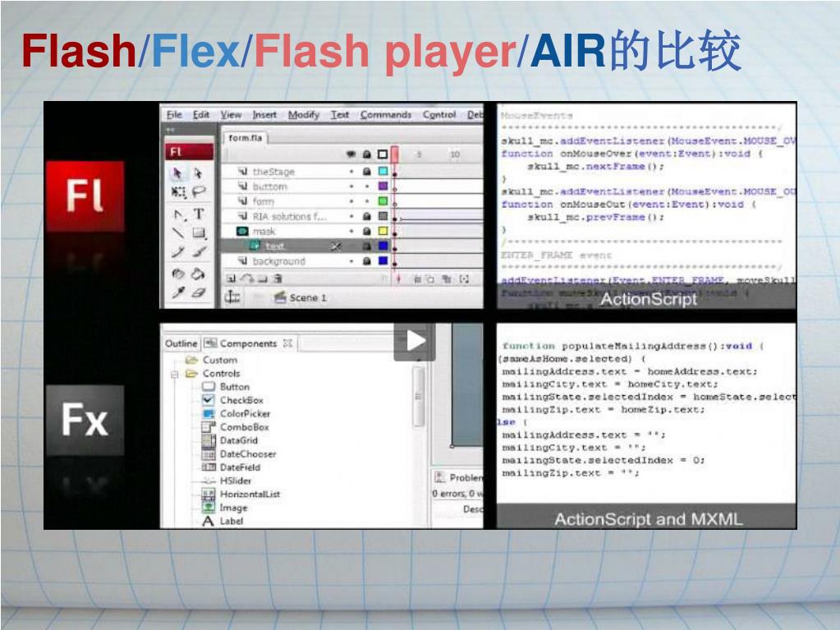
Task: Select the Ink Bottle tool
Action: tap(178, 274)
